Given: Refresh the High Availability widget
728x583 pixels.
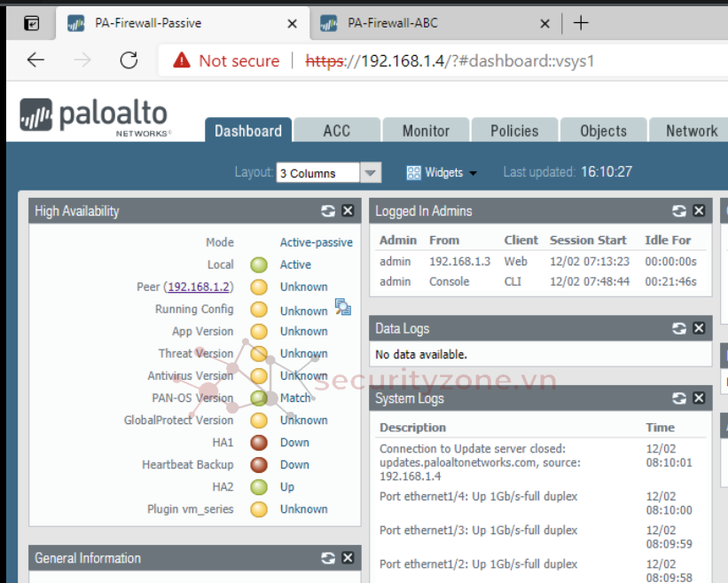Looking at the screenshot, I should (x=328, y=211).
